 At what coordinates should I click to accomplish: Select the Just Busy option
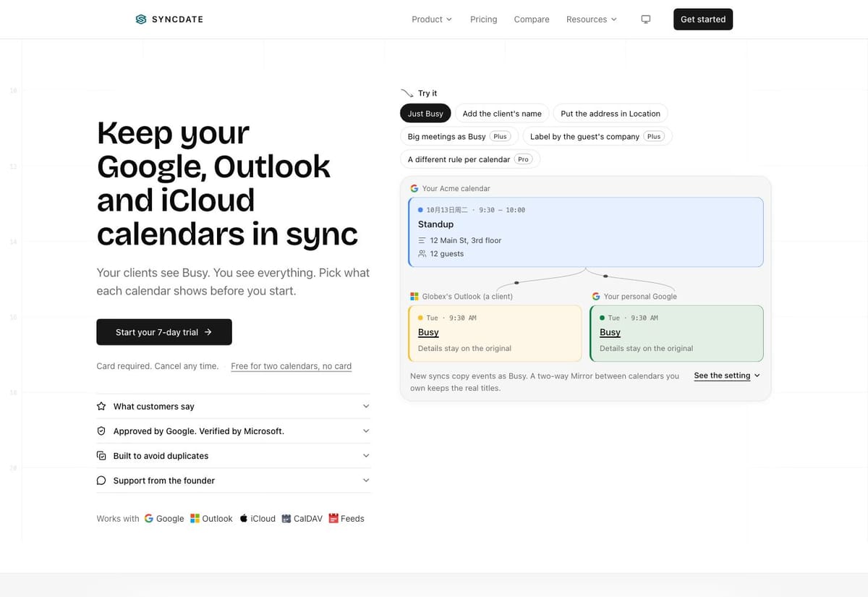point(425,114)
